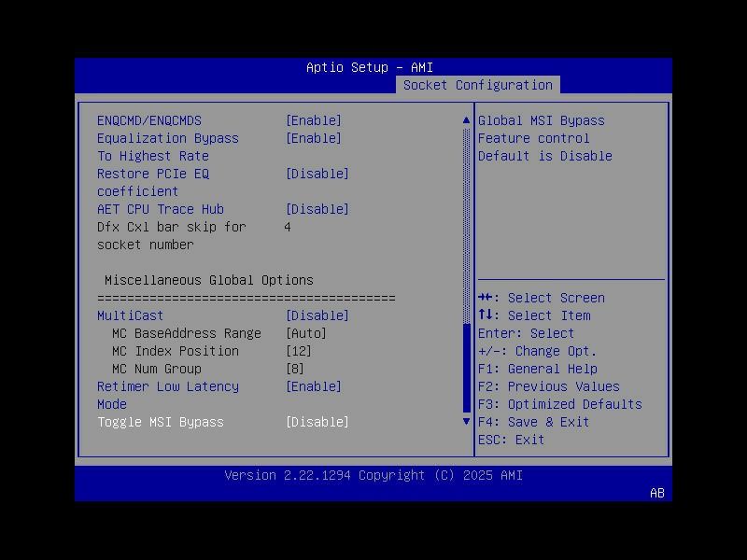Switch to the Socket Configuration tab
The image size is (747, 560).
(477, 84)
